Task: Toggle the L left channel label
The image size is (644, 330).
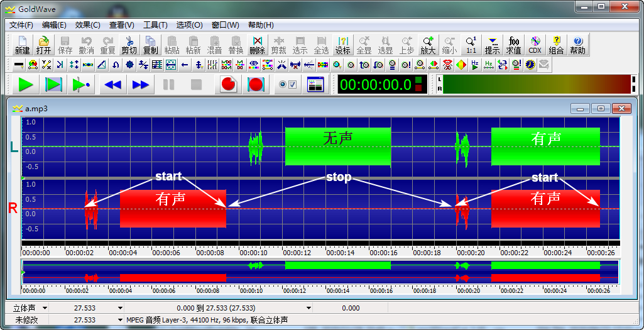Action: [x=13, y=147]
